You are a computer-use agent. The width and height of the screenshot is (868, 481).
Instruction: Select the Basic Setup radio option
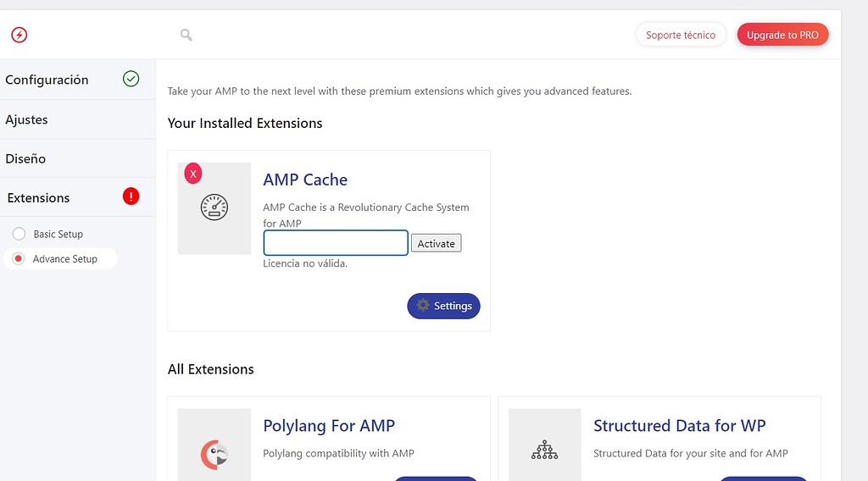(19, 234)
